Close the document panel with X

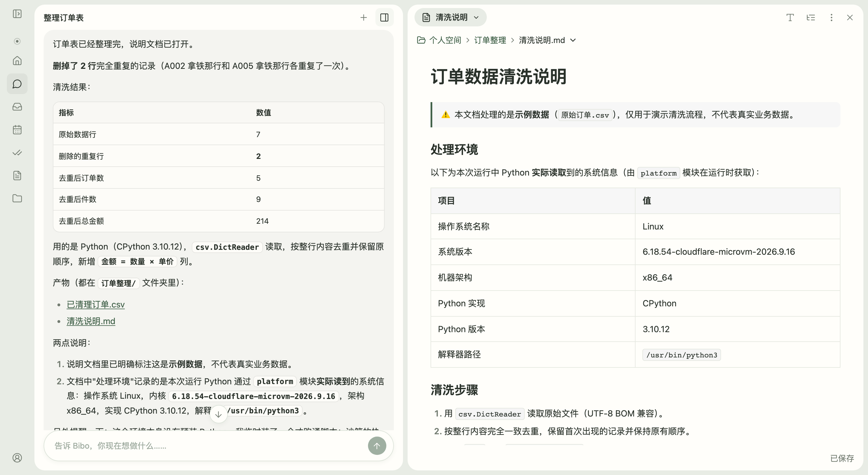pyautogui.click(x=850, y=17)
